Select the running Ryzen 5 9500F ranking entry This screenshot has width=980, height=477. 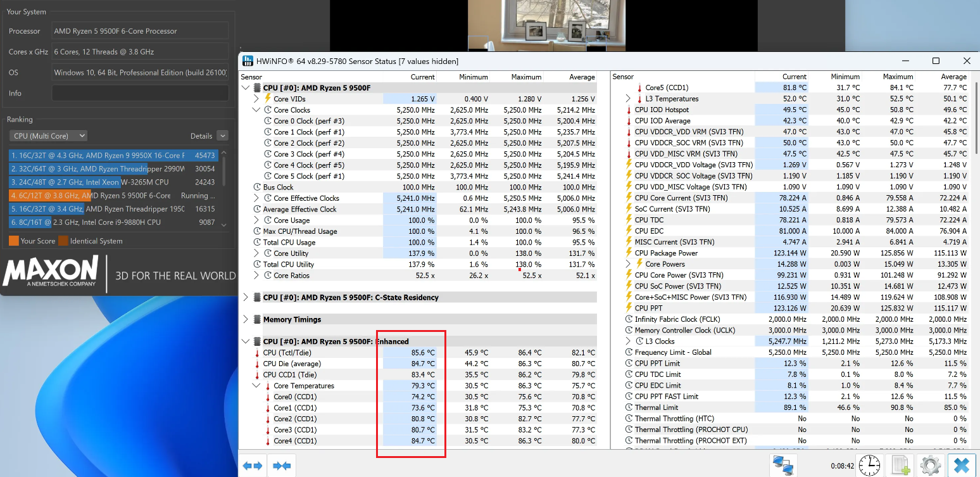pyautogui.click(x=113, y=196)
